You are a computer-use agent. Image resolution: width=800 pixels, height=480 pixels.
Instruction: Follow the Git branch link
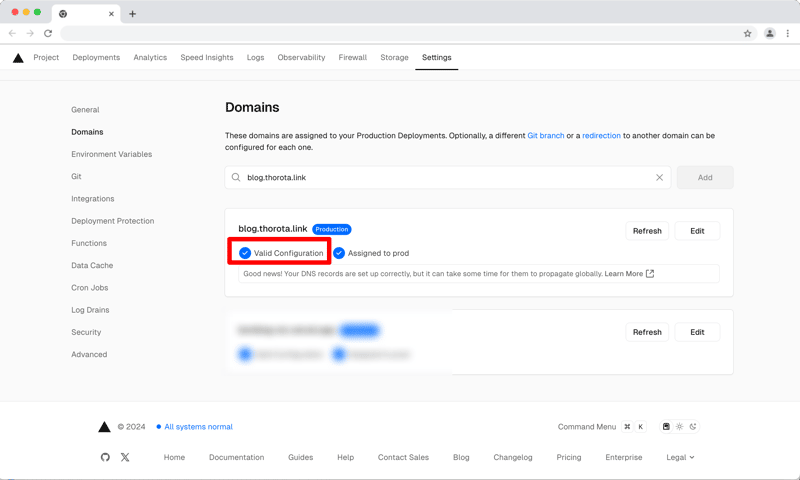pyautogui.click(x=545, y=135)
